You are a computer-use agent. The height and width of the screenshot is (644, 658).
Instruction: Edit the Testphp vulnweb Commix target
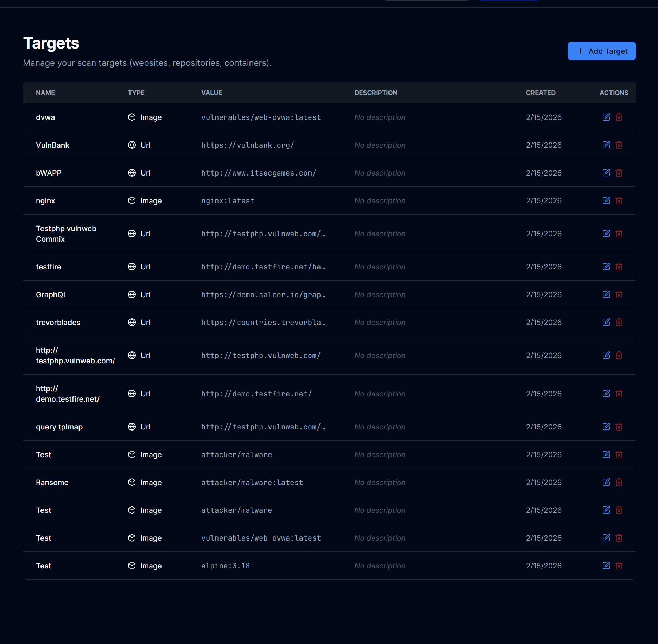pos(606,234)
